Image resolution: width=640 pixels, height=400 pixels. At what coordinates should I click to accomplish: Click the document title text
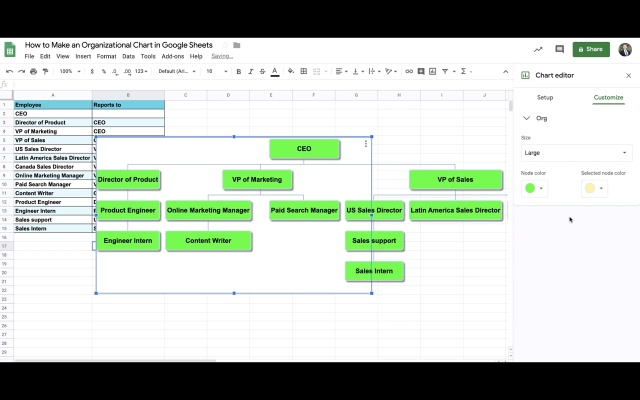[119, 45]
